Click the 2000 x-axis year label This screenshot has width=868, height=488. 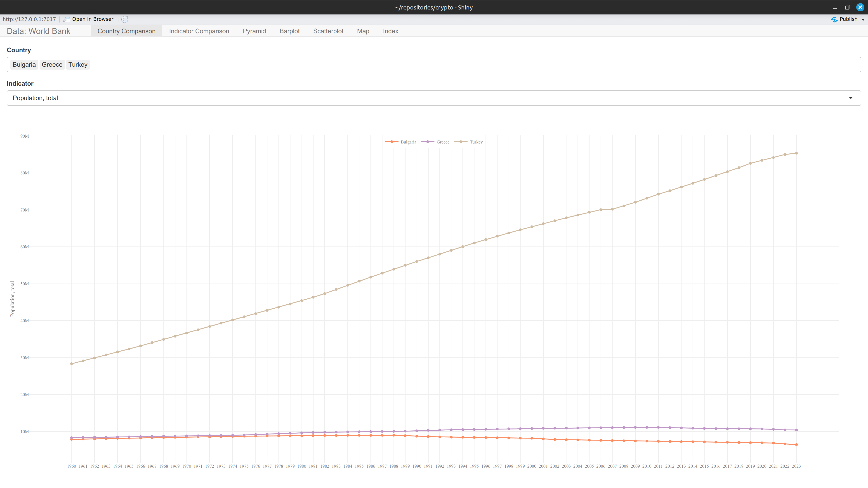pos(532,466)
